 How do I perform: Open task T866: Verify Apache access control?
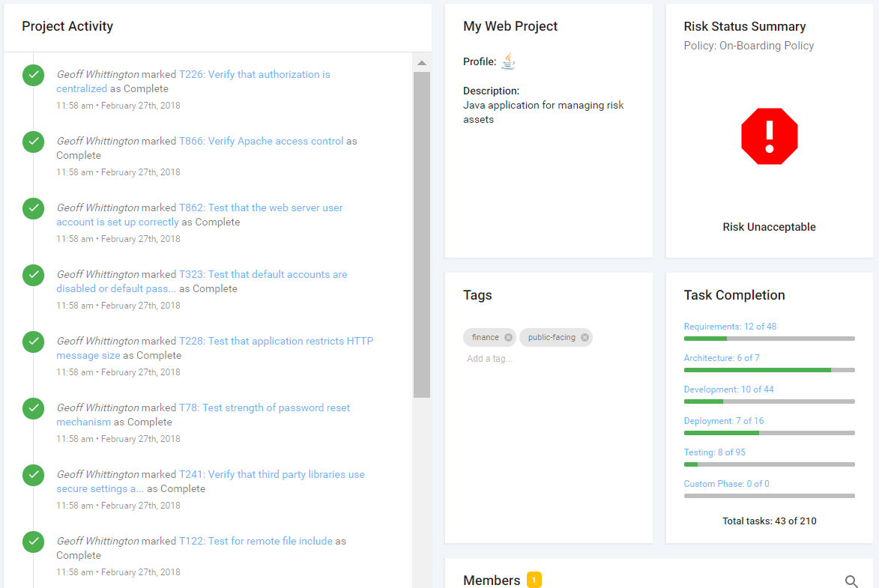263,141
